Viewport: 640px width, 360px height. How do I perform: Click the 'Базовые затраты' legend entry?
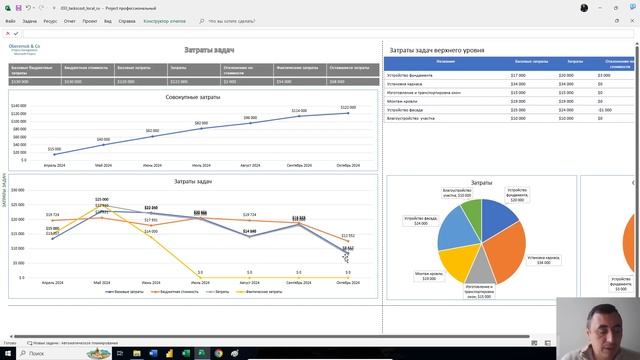pos(124,292)
